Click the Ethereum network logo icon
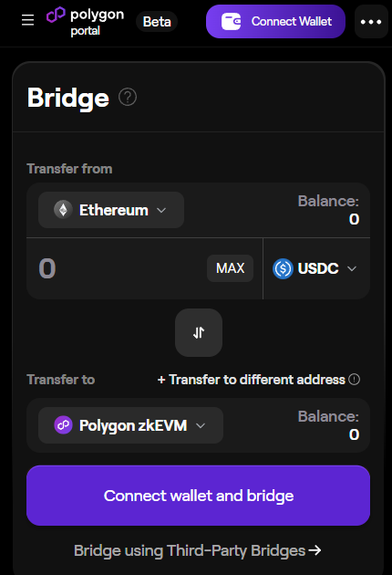This screenshot has width=392, height=575. (63, 210)
